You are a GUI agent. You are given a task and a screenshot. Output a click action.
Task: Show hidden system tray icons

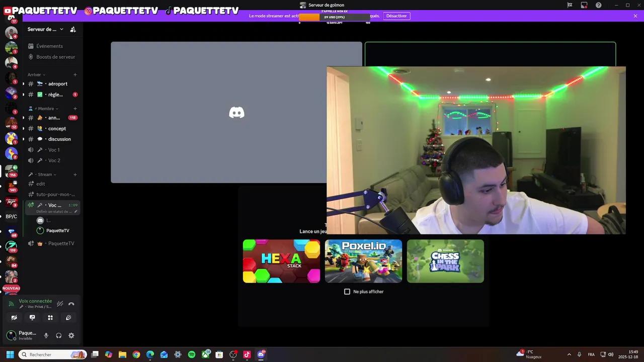point(569,354)
